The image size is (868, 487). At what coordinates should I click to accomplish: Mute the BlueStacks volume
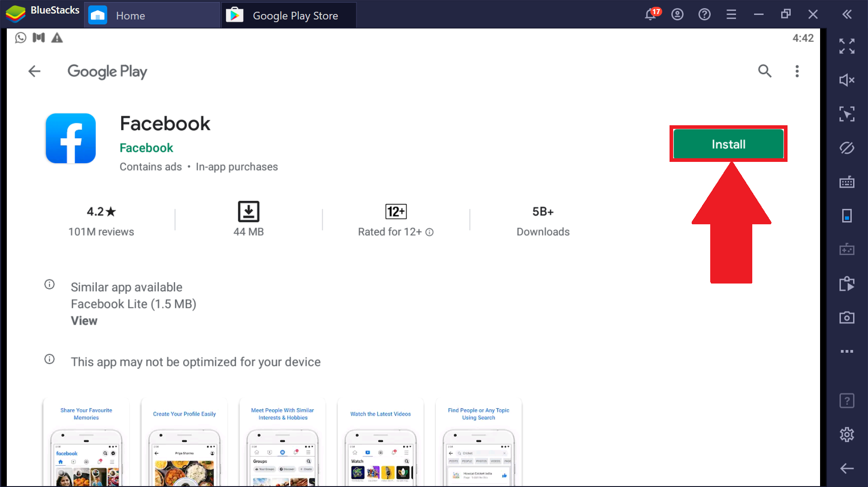(x=847, y=80)
